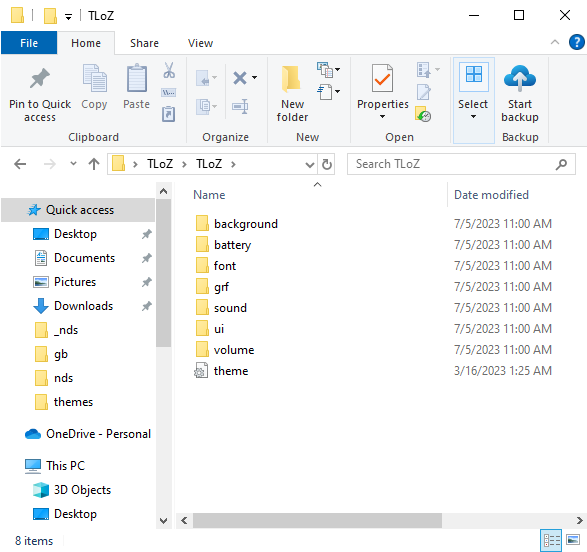Click the first TLoZ breadcrumb
The height and width of the screenshot is (552, 587).
(160, 164)
